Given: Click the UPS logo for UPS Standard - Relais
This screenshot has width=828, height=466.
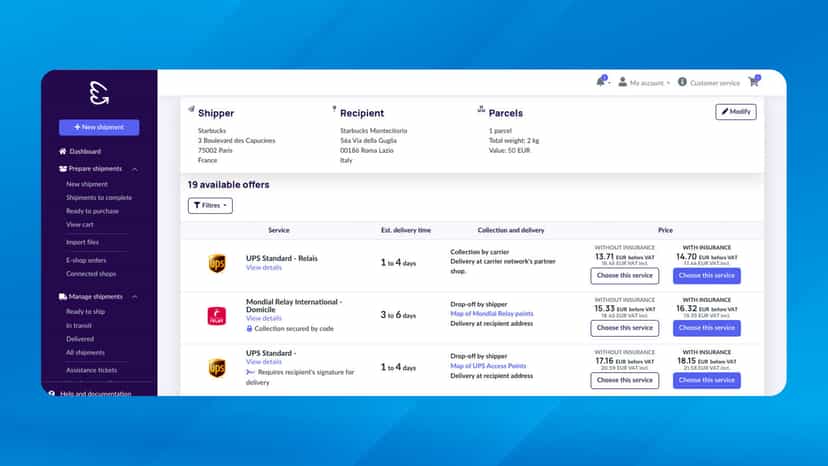Looking at the screenshot, I should (x=217, y=263).
